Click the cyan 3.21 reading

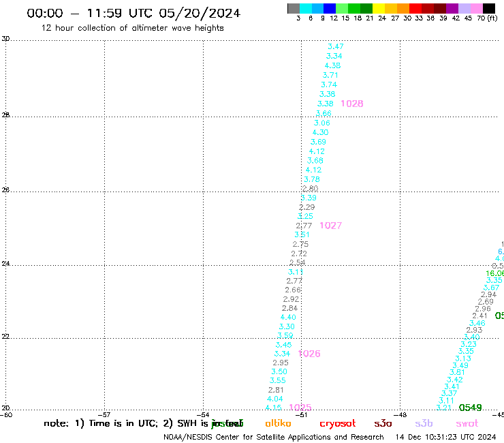point(444,408)
